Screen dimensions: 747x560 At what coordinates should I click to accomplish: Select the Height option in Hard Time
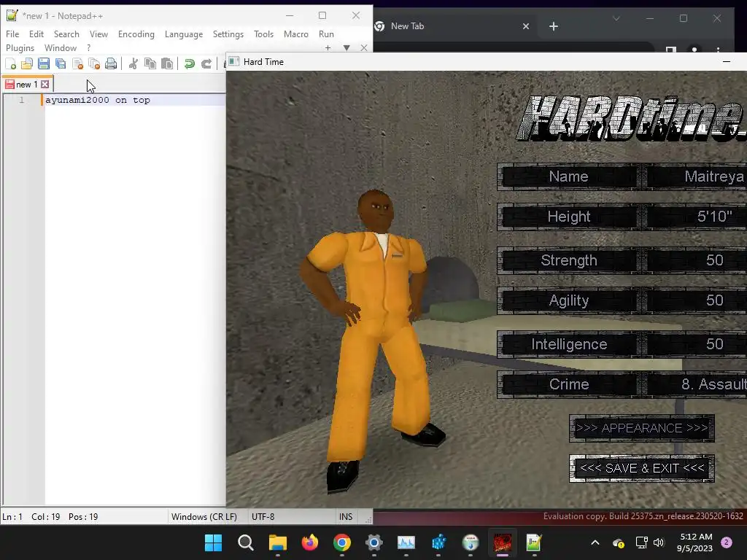(x=568, y=217)
